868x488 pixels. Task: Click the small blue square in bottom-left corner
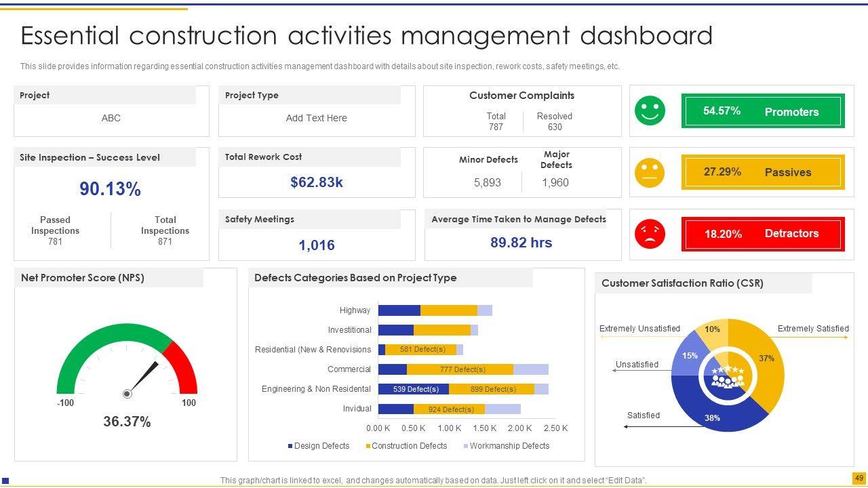6,481
